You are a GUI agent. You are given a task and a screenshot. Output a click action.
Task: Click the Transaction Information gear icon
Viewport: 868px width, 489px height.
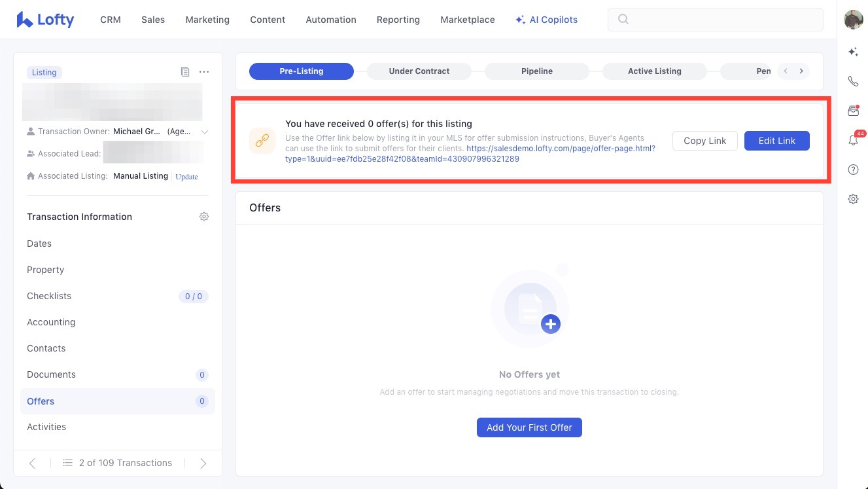204,217
